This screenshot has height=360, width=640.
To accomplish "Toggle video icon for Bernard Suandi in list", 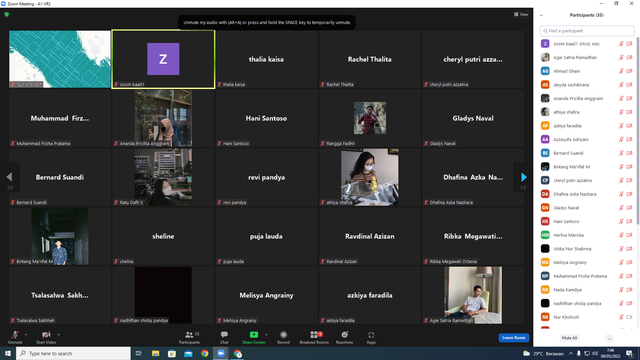I will pos(629,153).
